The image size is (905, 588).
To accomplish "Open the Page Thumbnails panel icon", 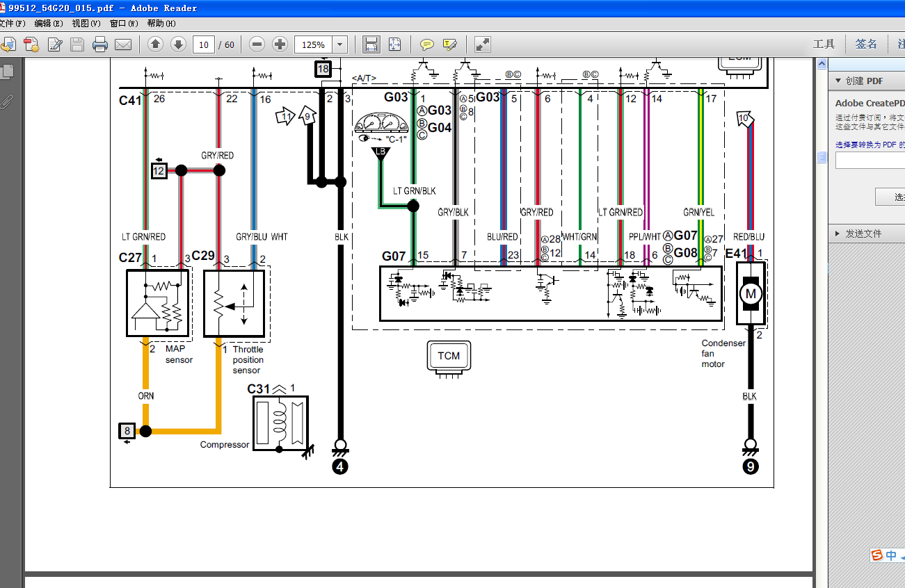I will point(8,72).
